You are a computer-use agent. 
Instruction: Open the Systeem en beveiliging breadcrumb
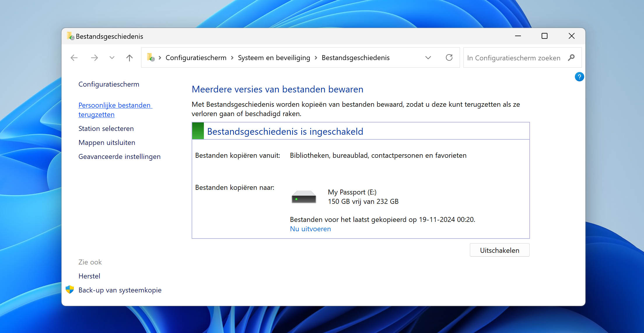(x=274, y=58)
